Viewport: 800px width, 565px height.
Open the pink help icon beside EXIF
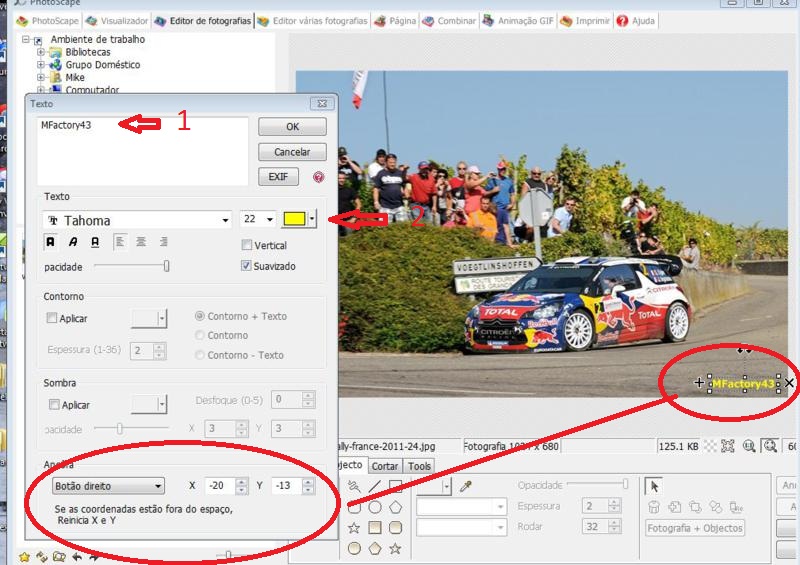[x=318, y=177]
